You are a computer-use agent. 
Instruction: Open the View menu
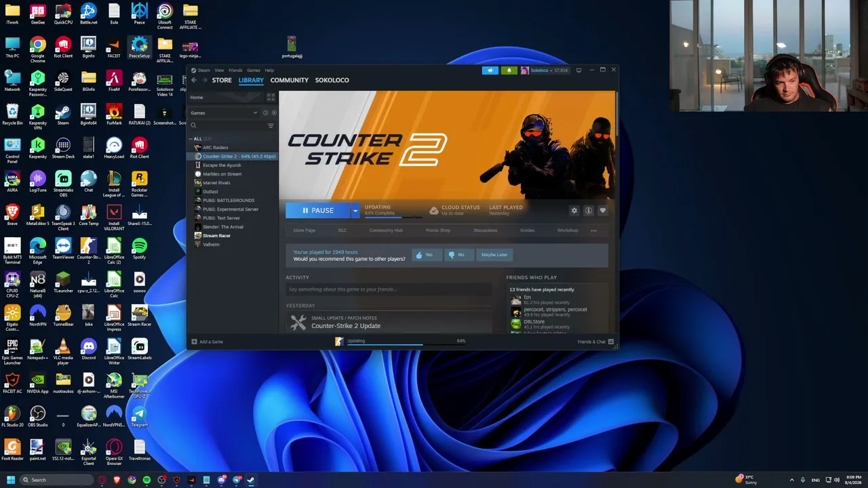coord(219,70)
